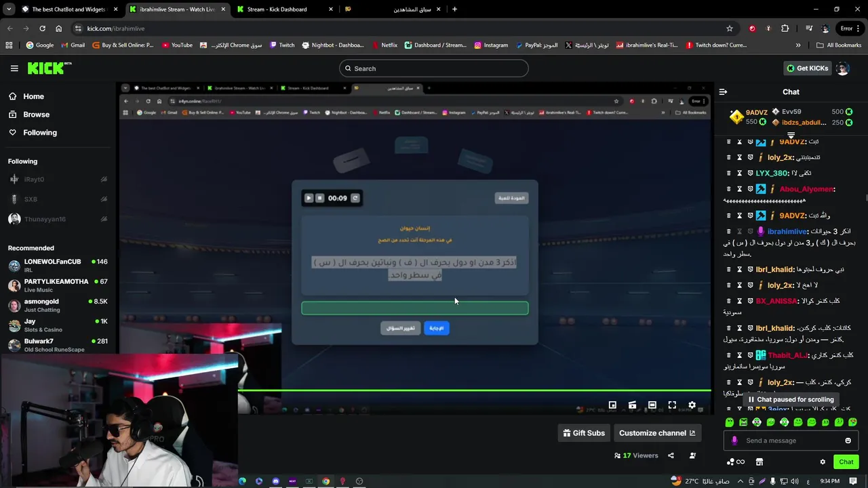Viewport: 868px width, 488px height.
Task: Toggle SXB notification bell in Following
Action: tap(104, 199)
